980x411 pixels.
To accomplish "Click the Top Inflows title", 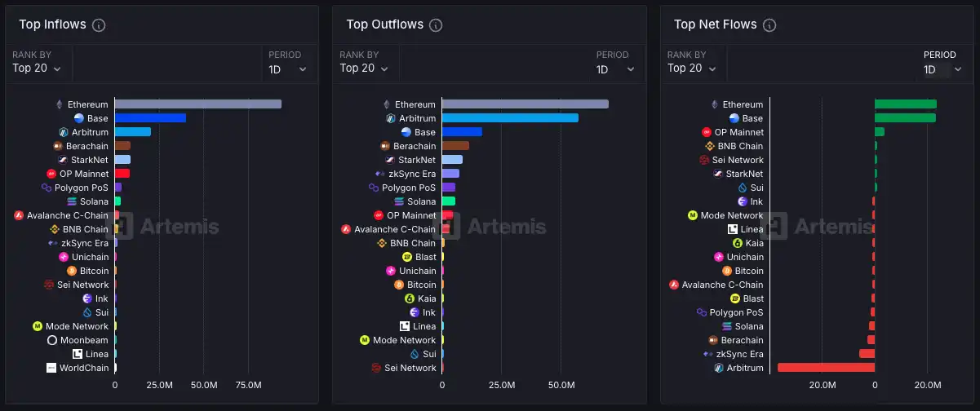I will [52, 24].
